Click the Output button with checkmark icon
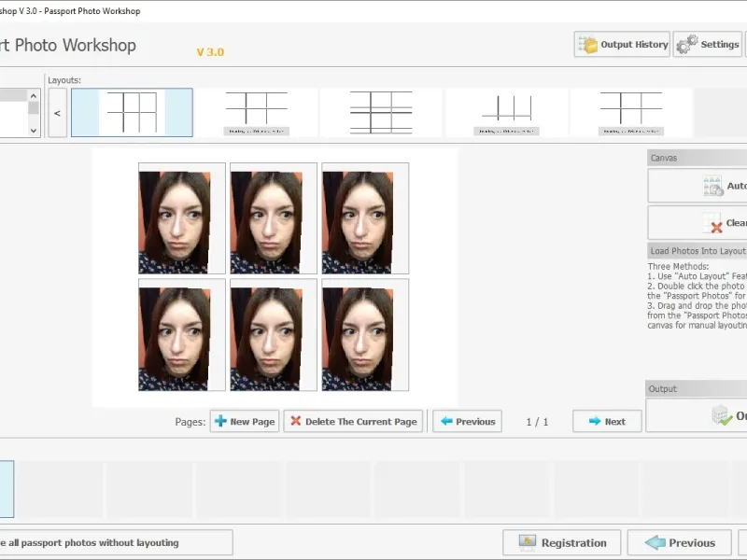The image size is (747, 560). 697,415
